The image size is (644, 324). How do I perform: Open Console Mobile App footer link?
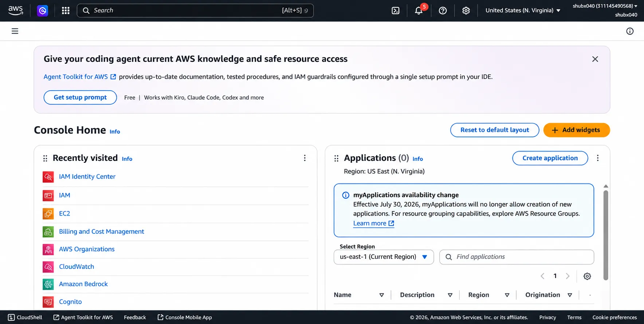click(185, 317)
